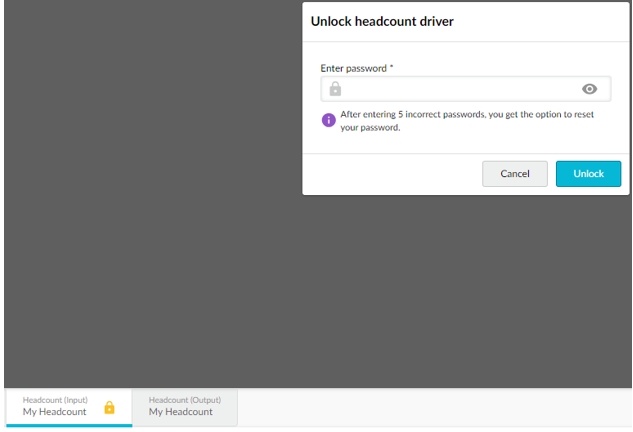Click the blue active-tab underline indicator

click(67, 425)
